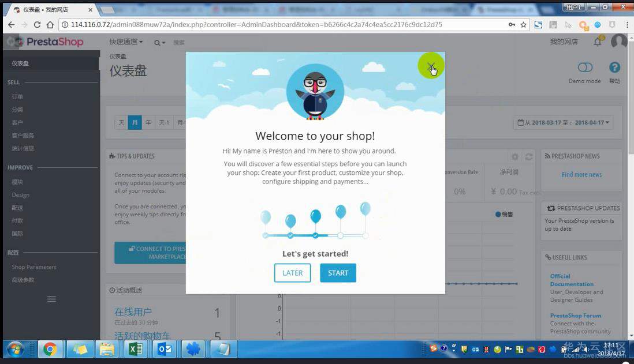This screenshot has height=364, width=634.
Task: Close the welcome dialog with X
Action: [431, 65]
